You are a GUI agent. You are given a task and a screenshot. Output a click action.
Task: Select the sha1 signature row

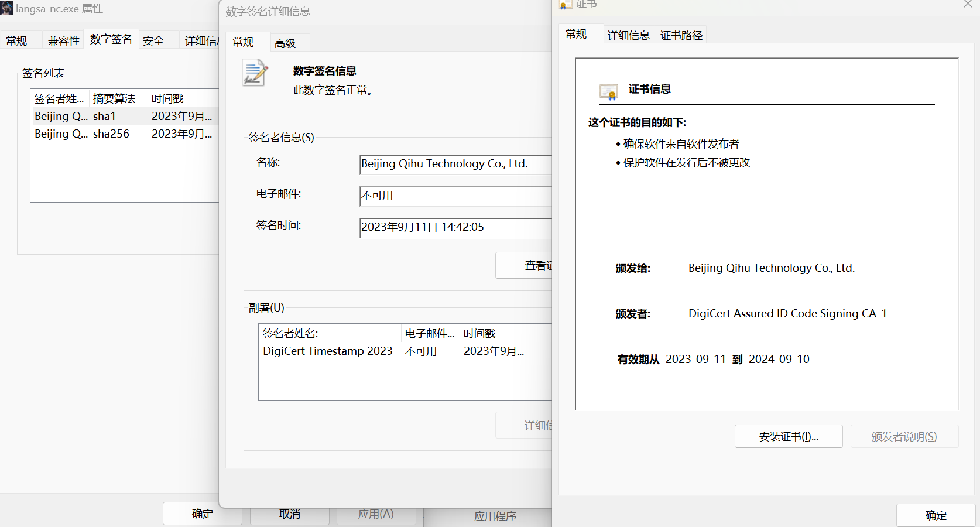(125, 116)
